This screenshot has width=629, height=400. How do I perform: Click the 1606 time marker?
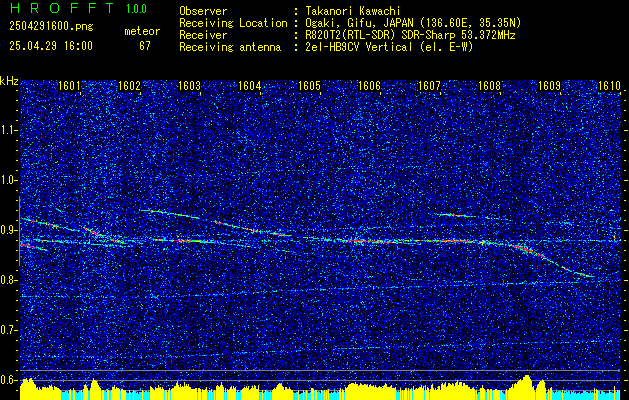pyautogui.click(x=369, y=85)
